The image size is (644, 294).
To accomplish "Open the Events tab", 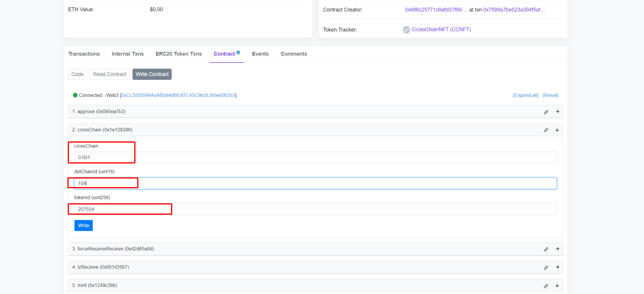I will point(260,54).
